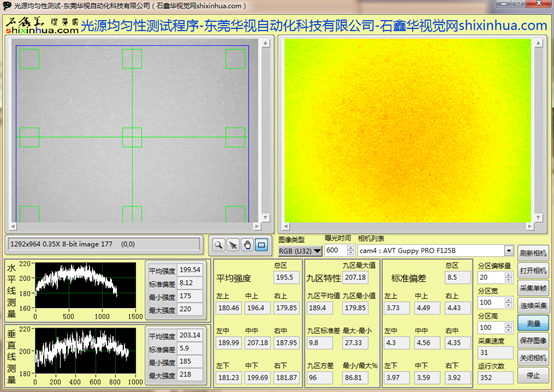Image resolution: width=554 pixels, height=392 pixels.
Task: Click heatmap image horizontal scrollbar right arrow
Action: pyautogui.click(x=529, y=226)
